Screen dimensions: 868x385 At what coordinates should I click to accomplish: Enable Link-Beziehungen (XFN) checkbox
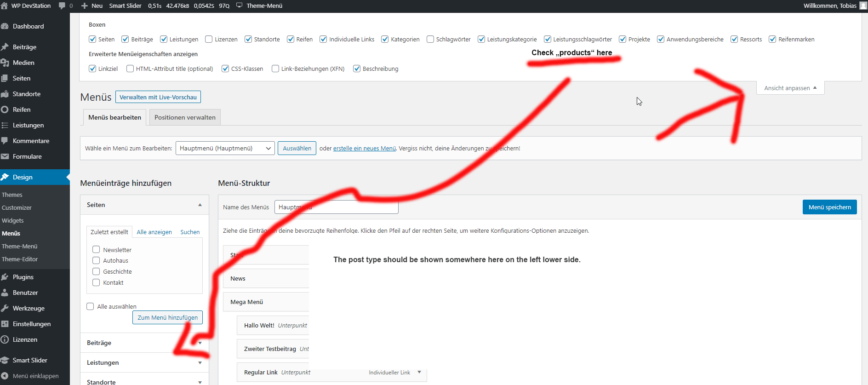pos(275,69)
